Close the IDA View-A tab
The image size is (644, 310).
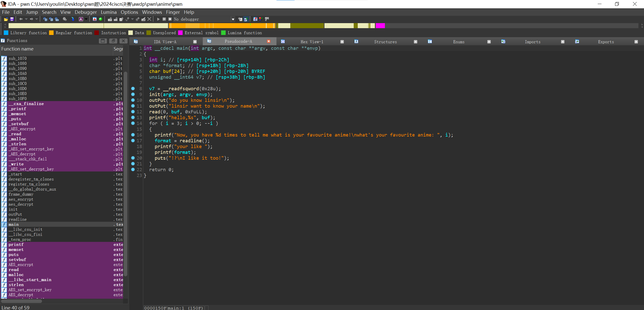click(x=195, y=42)
